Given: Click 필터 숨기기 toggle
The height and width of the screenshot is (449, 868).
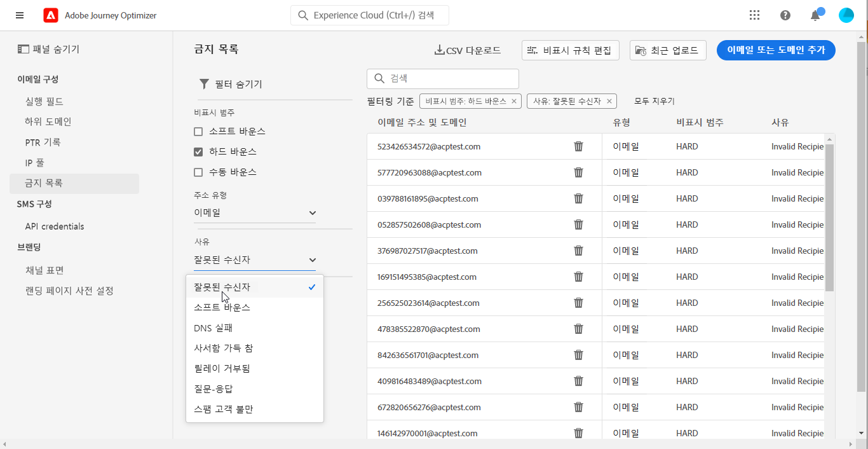Looking at the screenshot, I should point(231,84).
